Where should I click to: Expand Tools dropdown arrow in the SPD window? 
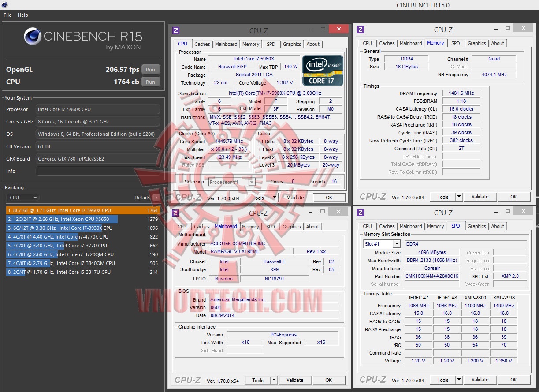(459, 380)
